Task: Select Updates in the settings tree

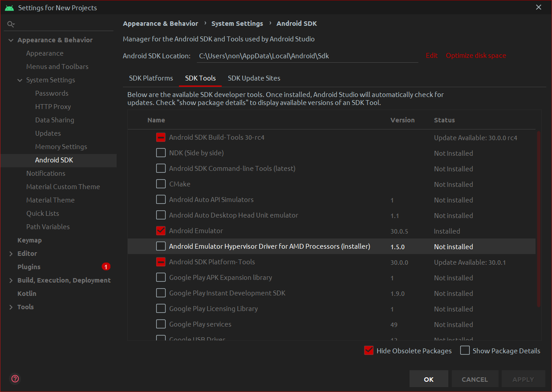Action: [x=48, y=133]
